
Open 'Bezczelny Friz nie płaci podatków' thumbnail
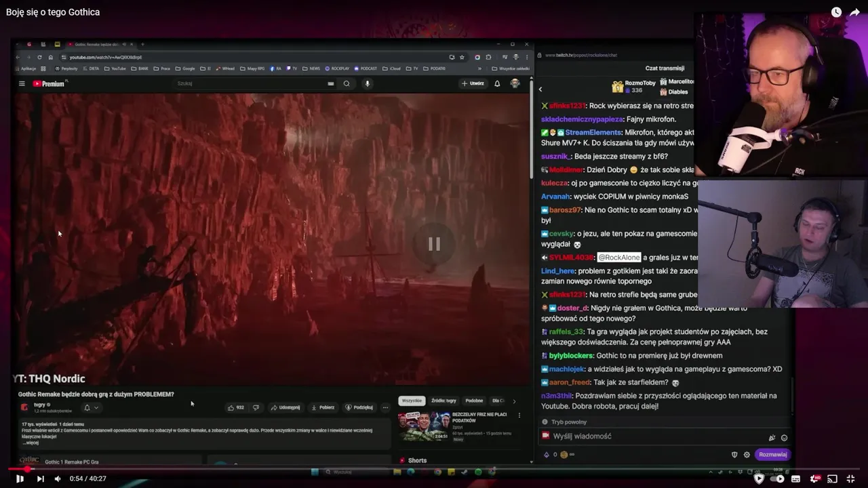coord(423,426)
